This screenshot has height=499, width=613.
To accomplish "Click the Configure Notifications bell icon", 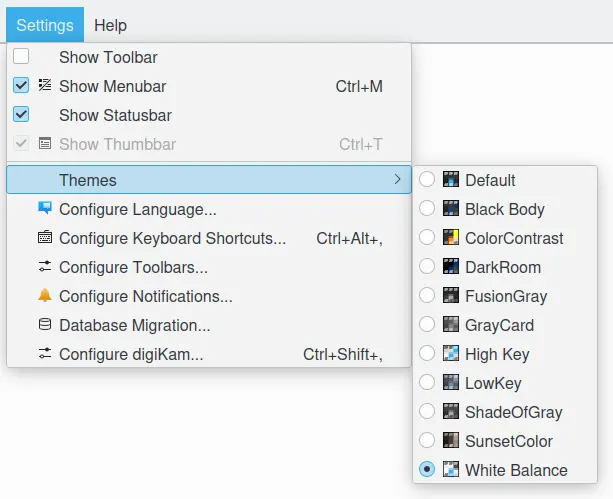I will click(x=44, y=296).
